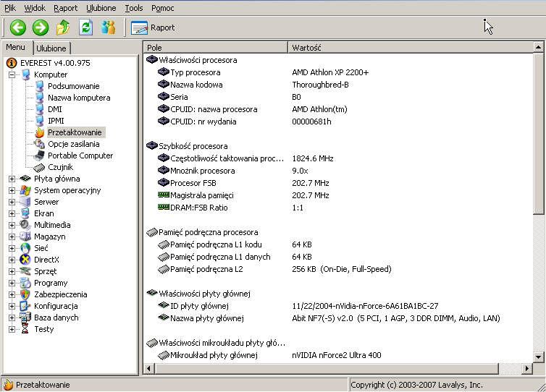This screenshot has width=546, height=392.
Task: Click the horizontal scrollbar left arrow
Action: pyautogui.click(x=149, y=368)
